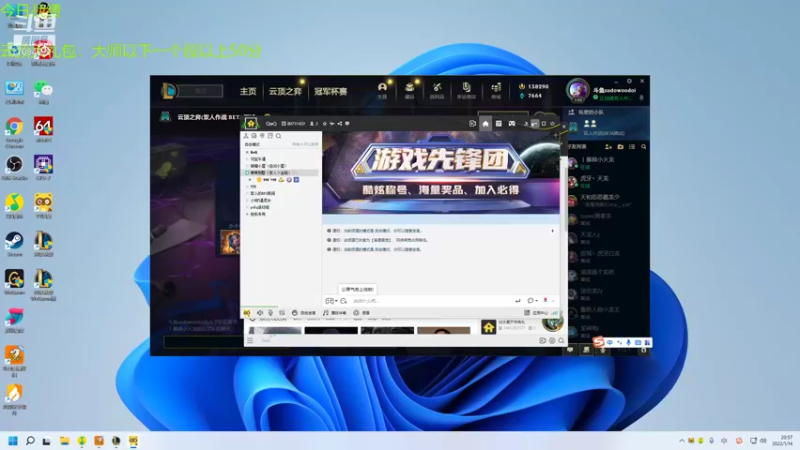
Task: Click search icon in lower YY window
Action: pos(561,340)
